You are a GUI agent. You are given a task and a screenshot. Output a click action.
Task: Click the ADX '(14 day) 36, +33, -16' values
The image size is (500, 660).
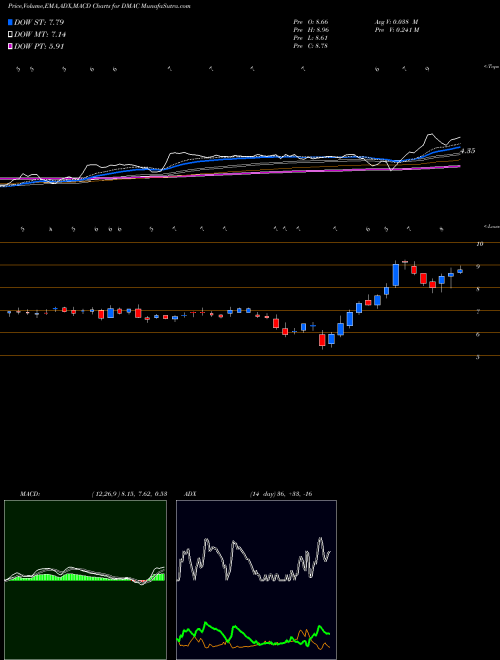pyautogui.click(x=280, y=494)
